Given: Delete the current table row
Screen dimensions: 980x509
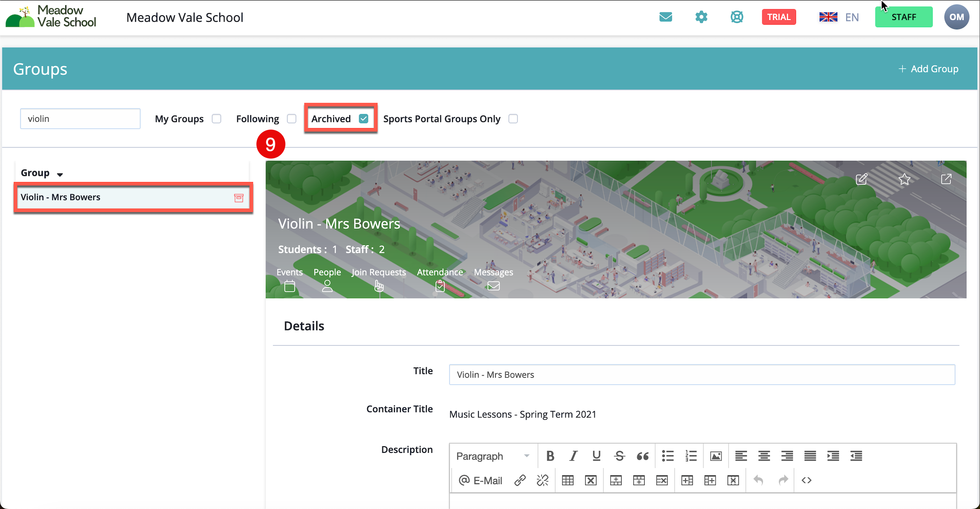Looking at the screenshot, I should click(x=662, y=480).
